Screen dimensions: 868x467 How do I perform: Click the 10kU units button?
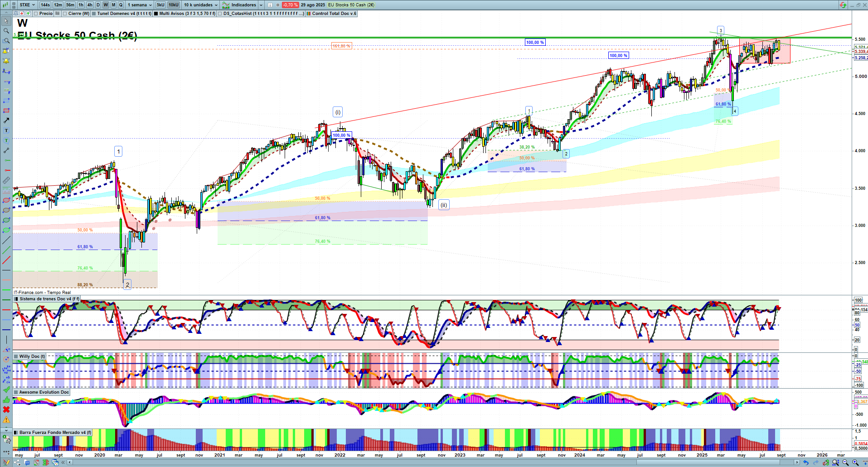point(174,5)
